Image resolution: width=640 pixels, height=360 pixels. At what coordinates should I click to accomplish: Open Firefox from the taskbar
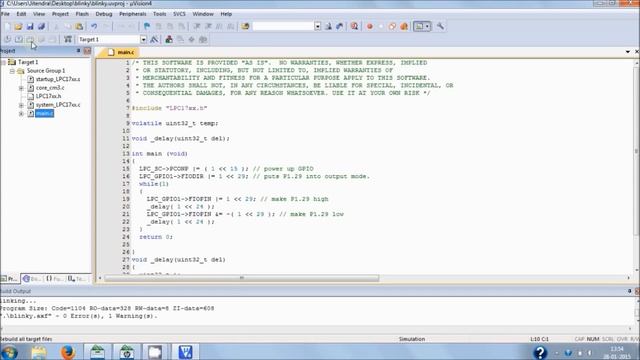67,352
